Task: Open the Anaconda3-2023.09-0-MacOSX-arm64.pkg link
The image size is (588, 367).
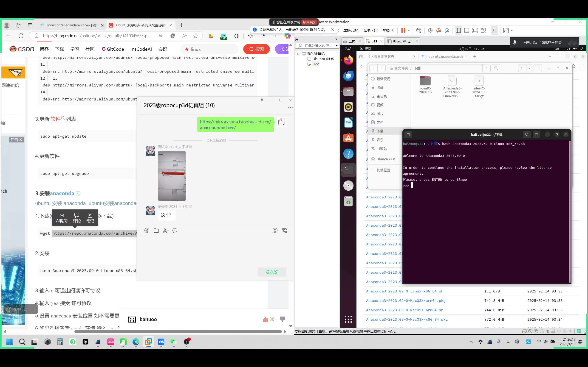Action: point(406,300)
